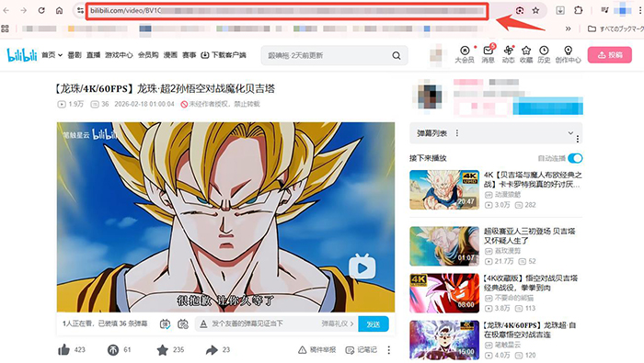The image size is (644, 363).
Task: Click the Google Lens icon in address bar
Action: coord(520,11)
